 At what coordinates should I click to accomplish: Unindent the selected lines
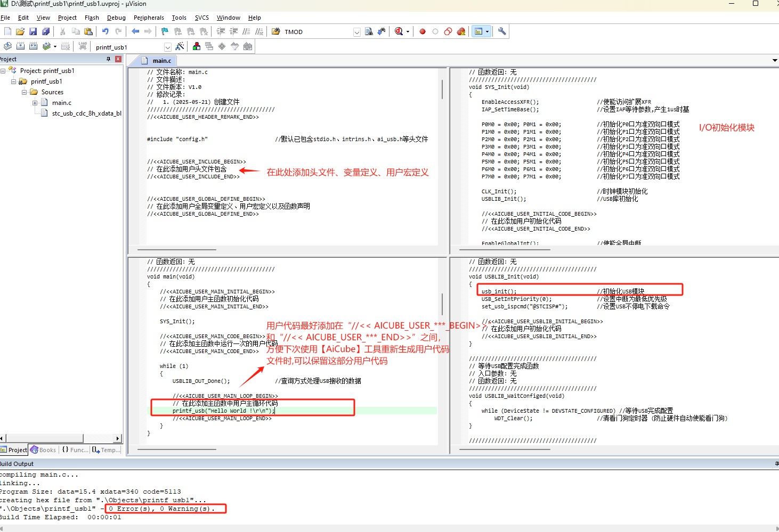point(233,31)
